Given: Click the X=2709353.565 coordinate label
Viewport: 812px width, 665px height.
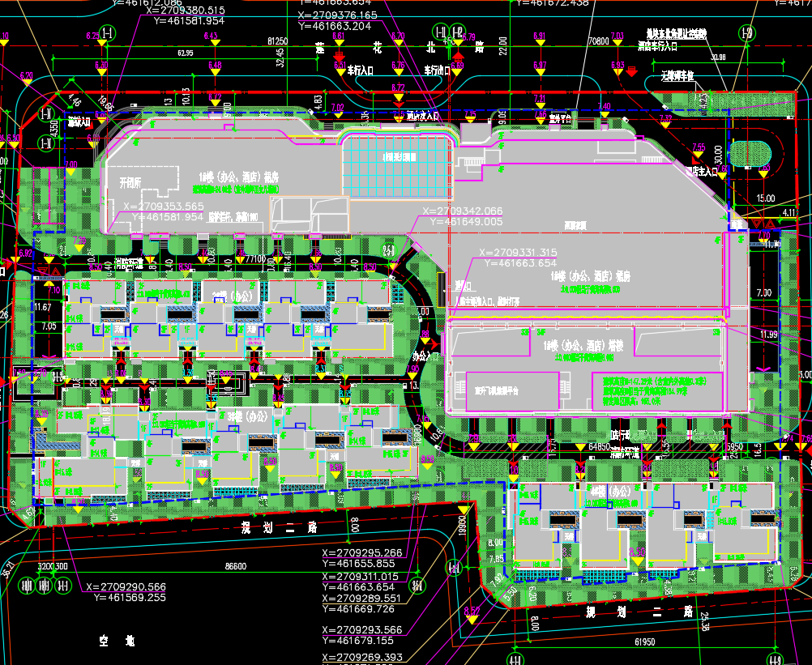Looking at the screenshot, I should coord(160,207).
